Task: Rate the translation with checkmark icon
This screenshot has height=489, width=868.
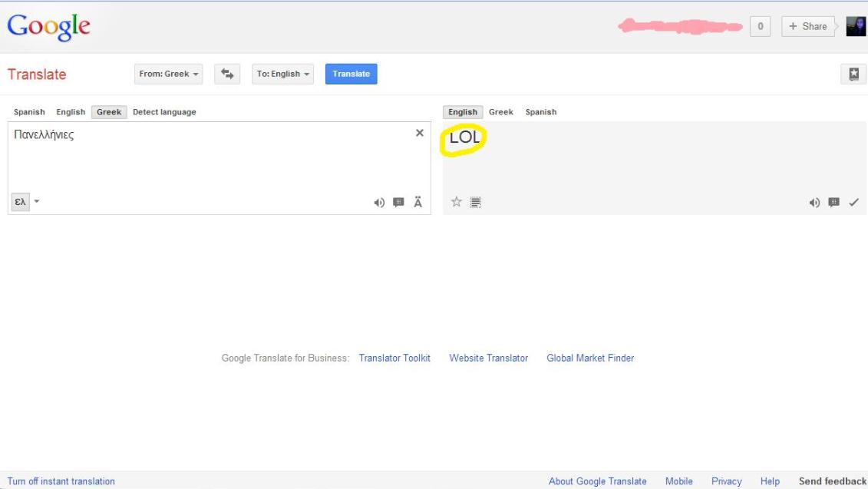Action: (x=853, y=203)
